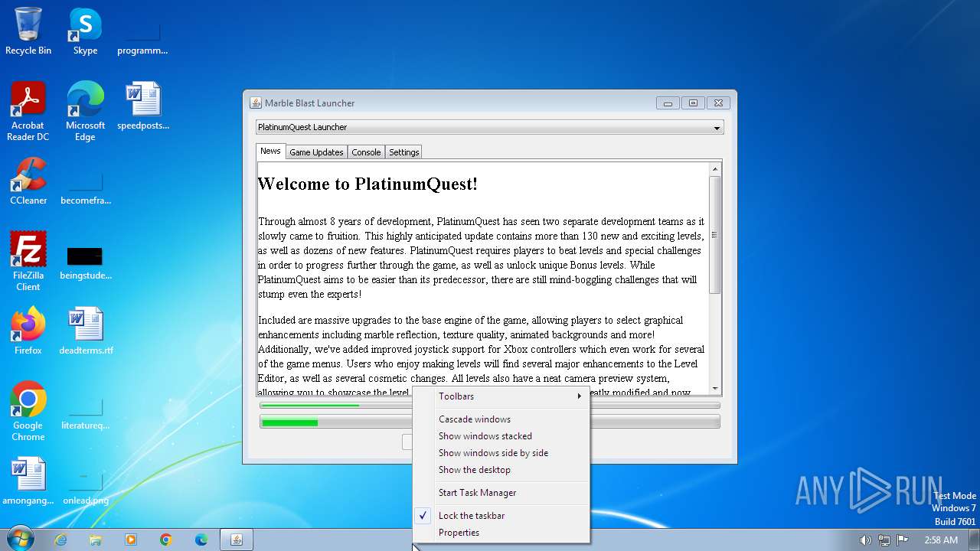The height and width of the screenshot is (551, 980).
Task: Open the FileZilla Client shortcut
Action: [x=28, y=262]
